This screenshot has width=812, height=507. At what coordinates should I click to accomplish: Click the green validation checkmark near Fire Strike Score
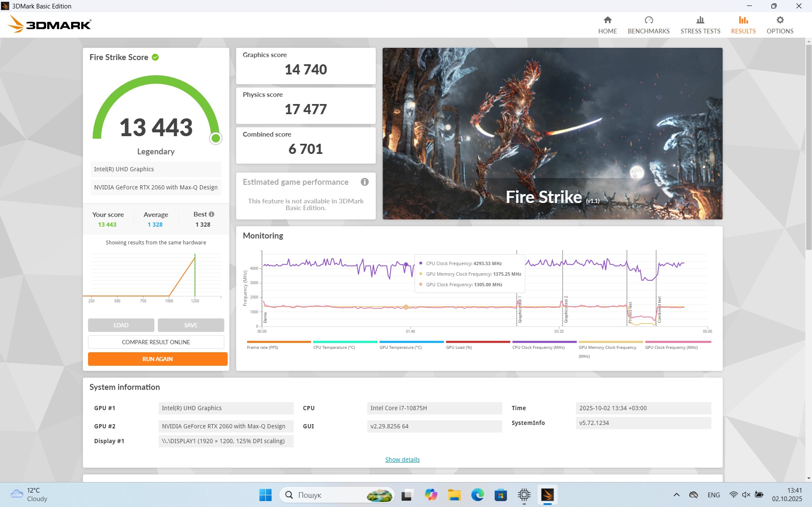tap(155, 58)
